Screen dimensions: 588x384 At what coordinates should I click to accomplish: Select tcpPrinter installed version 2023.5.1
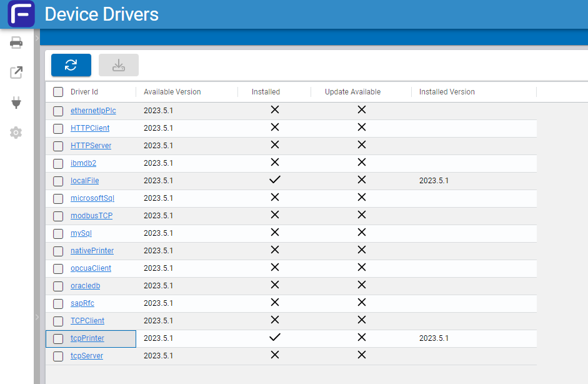pos(434,338)
